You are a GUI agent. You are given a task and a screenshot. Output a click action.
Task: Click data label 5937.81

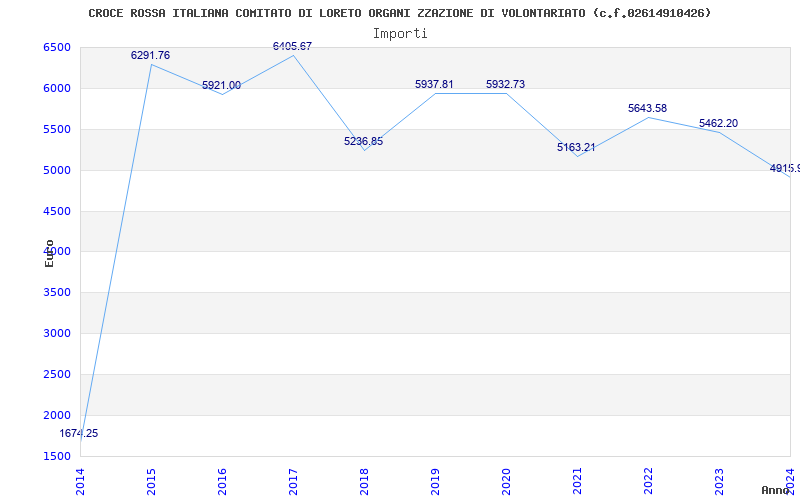(434, 85)
